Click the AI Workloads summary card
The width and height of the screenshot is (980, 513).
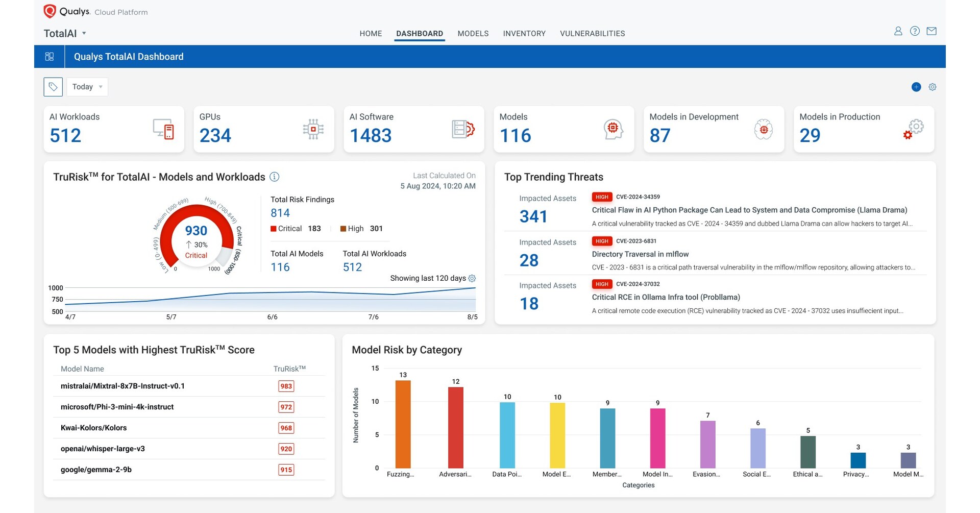tap(114, 129)
